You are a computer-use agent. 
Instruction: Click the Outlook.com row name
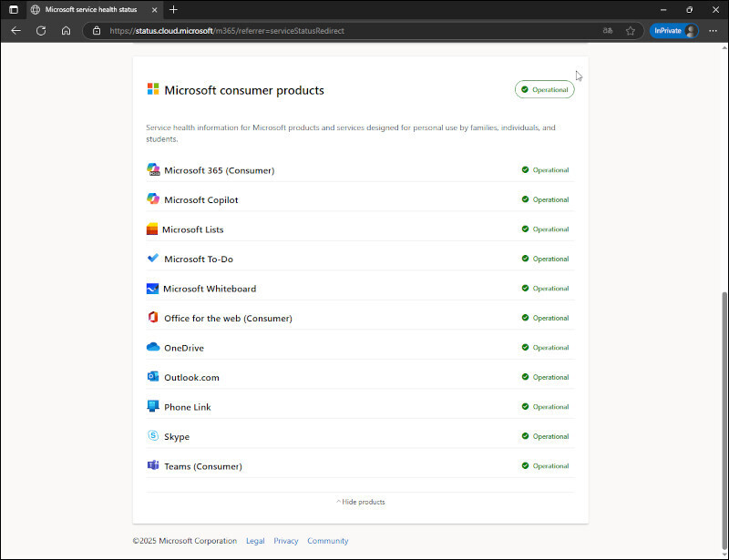click(x=191, y=377)
